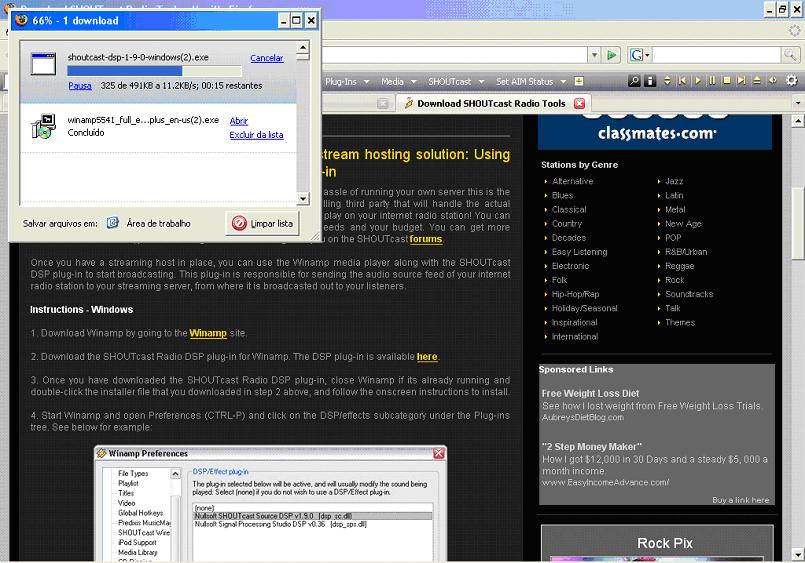This screenshot has height=563, width=805.
Task: Cancel the shoutcast-dsp download (Cancelar)
Action: click(266, 58)
